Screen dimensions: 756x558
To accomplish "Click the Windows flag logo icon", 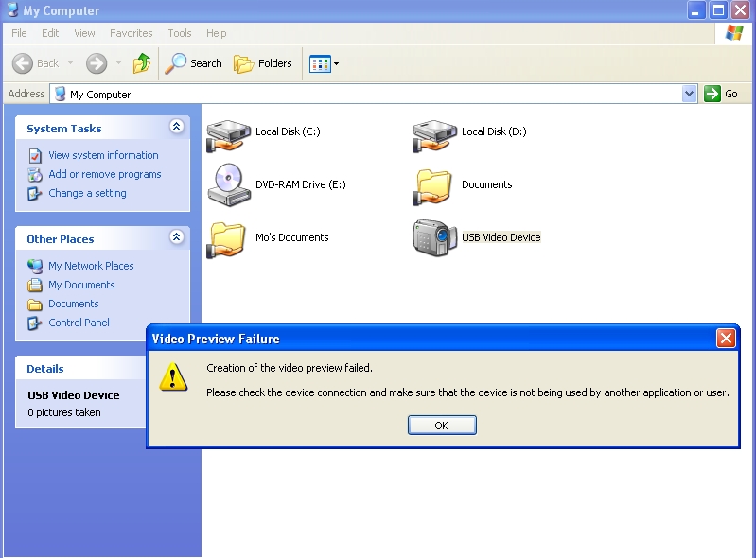I will click(x=734, y=33).
